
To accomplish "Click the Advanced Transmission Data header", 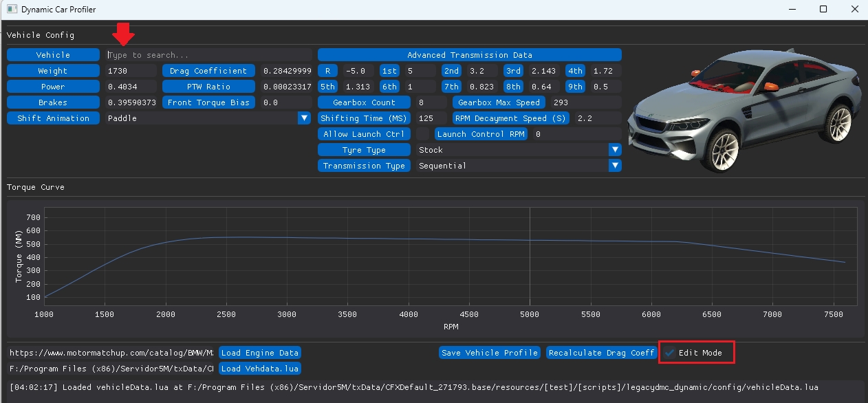I will coord(469,55).
